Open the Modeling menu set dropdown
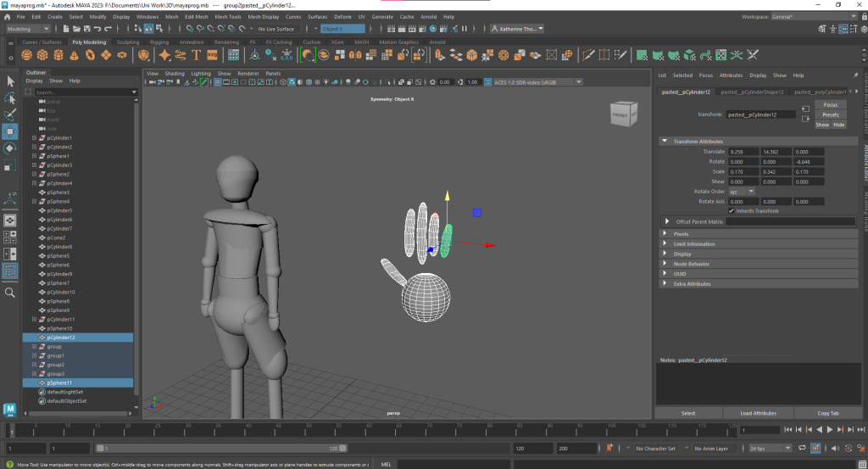The height and width of the screenshot is (469, 868). [x=28, y=29]
